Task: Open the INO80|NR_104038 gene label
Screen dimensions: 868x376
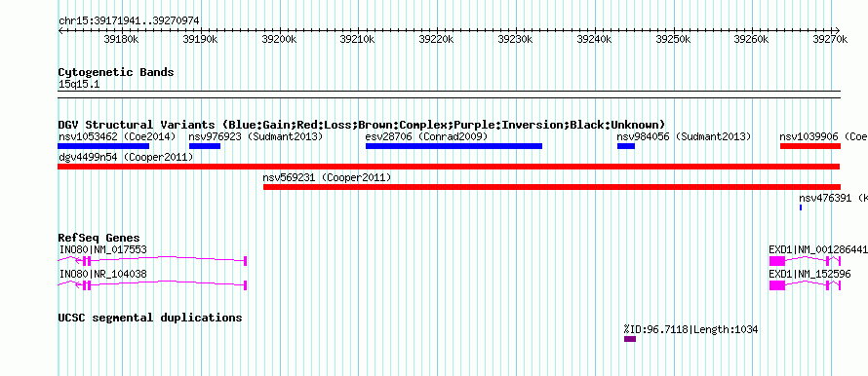Action: coord(103,275)
